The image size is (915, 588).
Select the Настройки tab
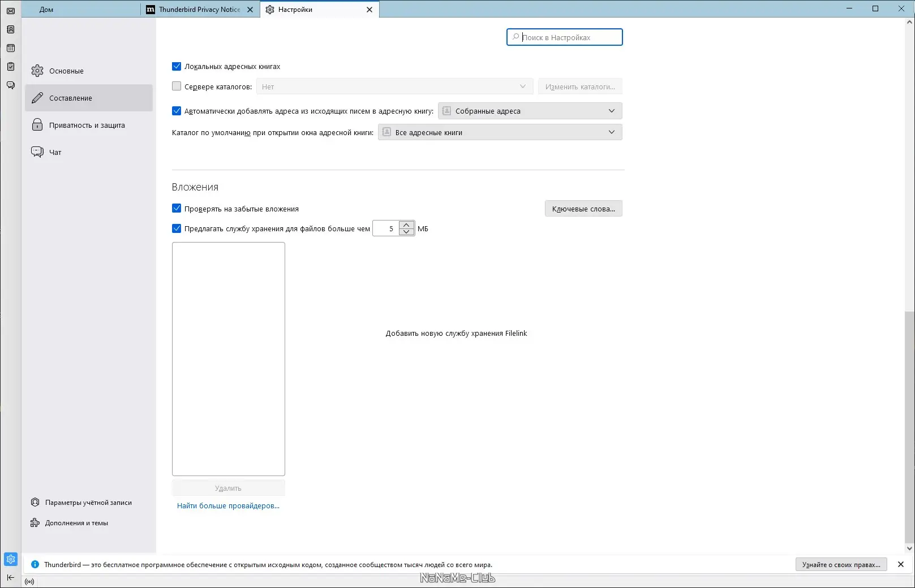(x=320, y=10)
